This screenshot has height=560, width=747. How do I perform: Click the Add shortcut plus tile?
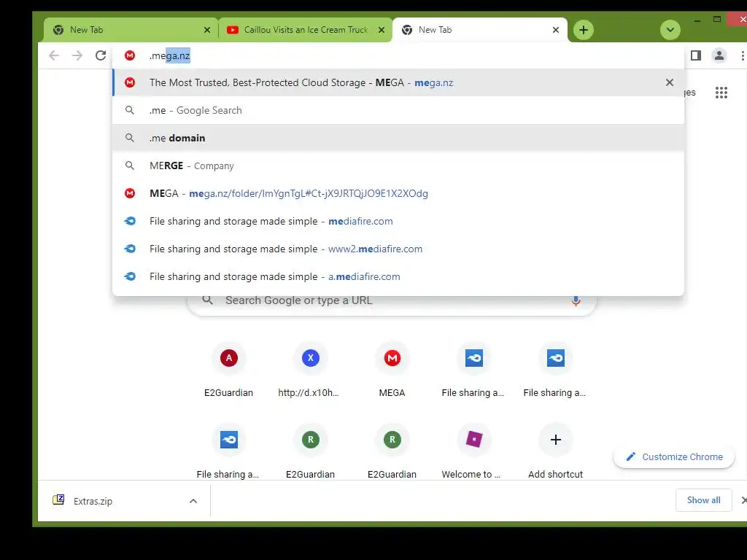[555, 451]
